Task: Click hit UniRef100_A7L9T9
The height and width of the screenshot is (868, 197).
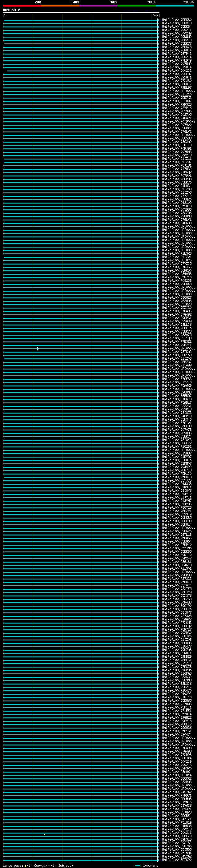Action: coord(176,61)
